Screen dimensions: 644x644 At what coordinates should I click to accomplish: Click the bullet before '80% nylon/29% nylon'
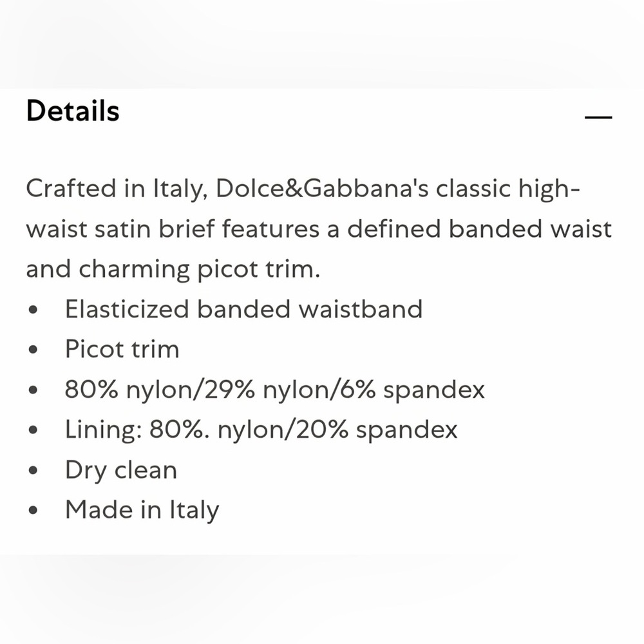point(33,391)
